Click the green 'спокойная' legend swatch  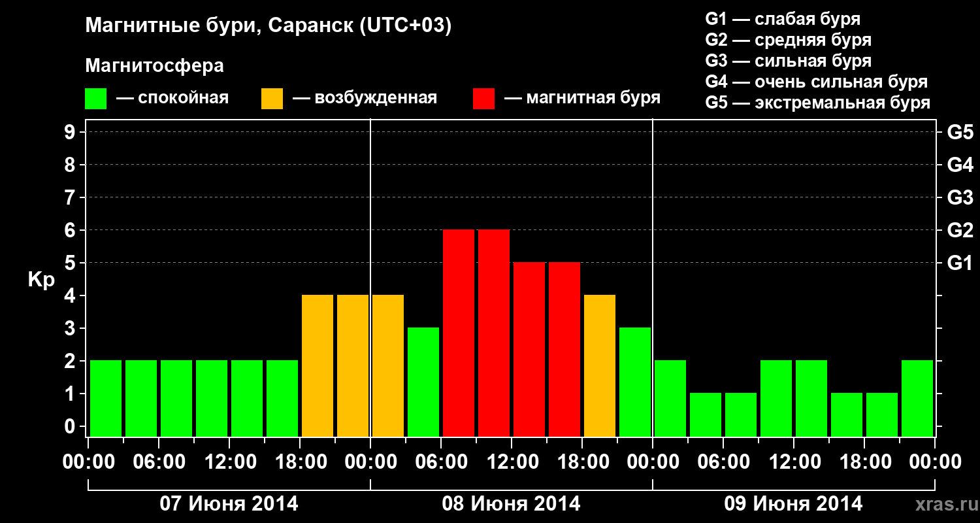[x=95, y=99]
